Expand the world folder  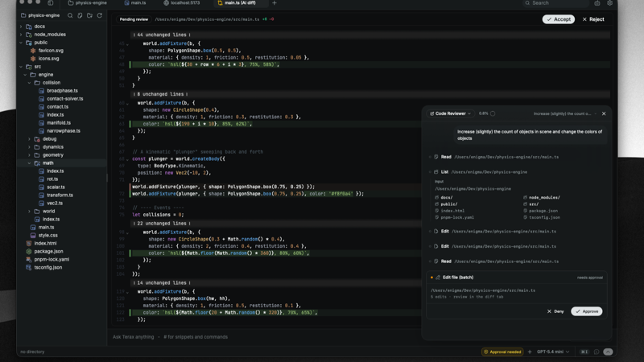(29, 211)
